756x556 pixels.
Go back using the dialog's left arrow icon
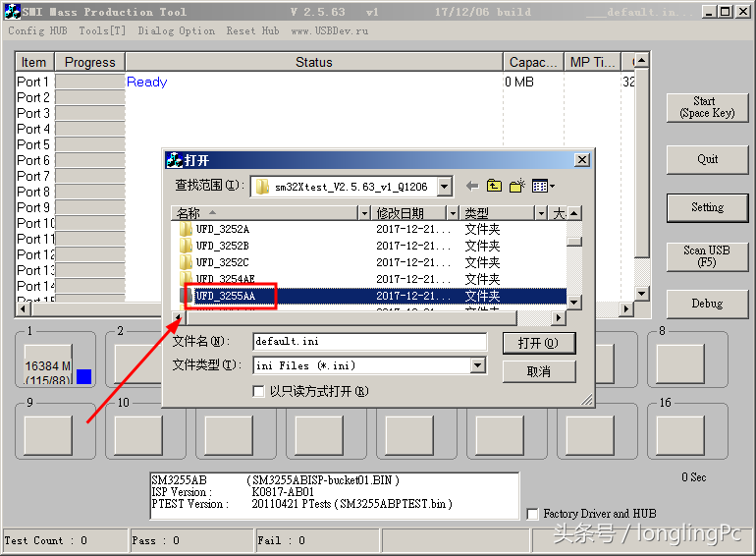tap(472, 186)
